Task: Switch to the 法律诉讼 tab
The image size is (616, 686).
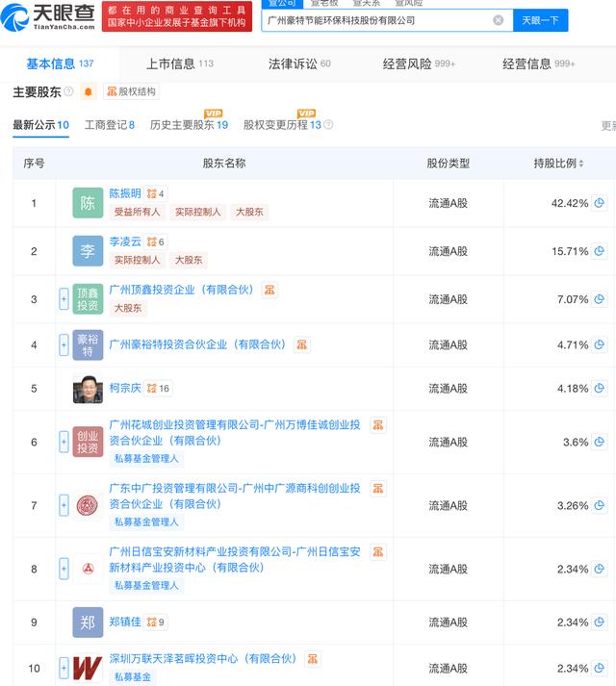Action: (298, 64)
